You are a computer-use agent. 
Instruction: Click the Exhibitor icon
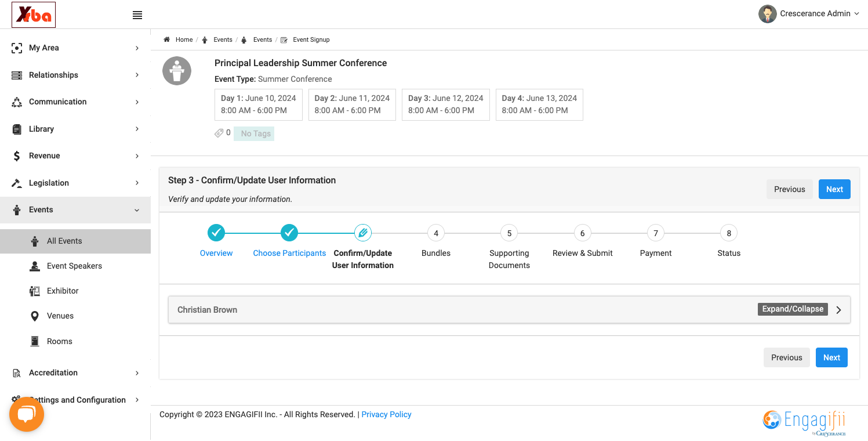pyautogui.click(x=35, y=291)
